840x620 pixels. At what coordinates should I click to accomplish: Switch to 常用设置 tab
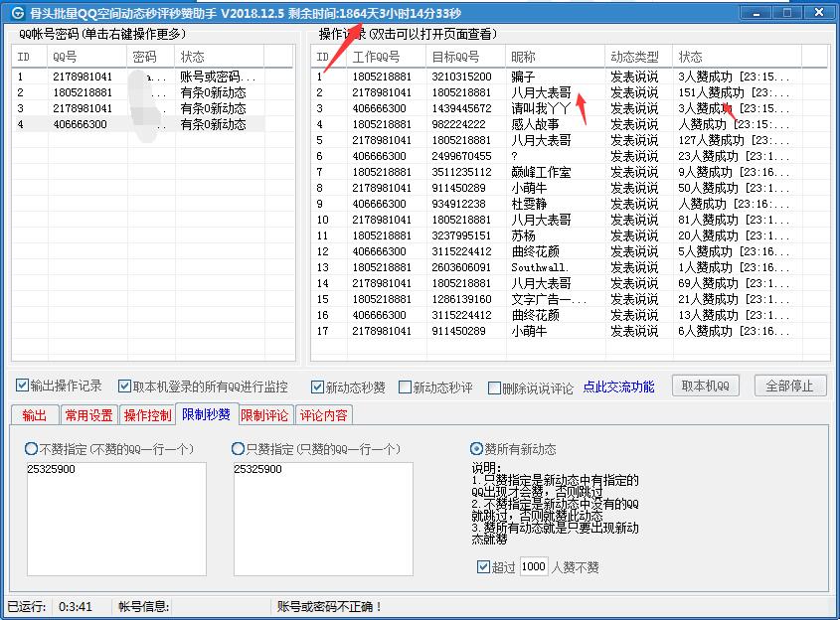pyautogui.click(x=88, y=415)
